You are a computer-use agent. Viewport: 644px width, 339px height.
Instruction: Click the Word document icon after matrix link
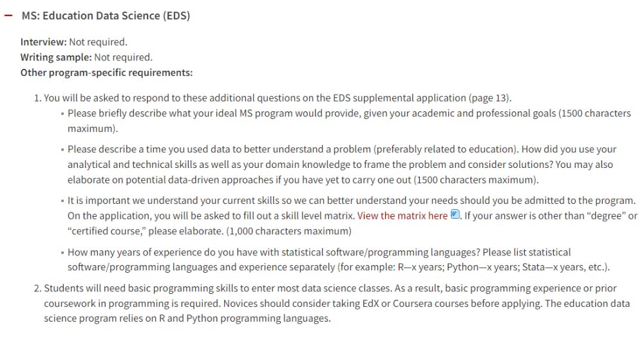point(455,214)
